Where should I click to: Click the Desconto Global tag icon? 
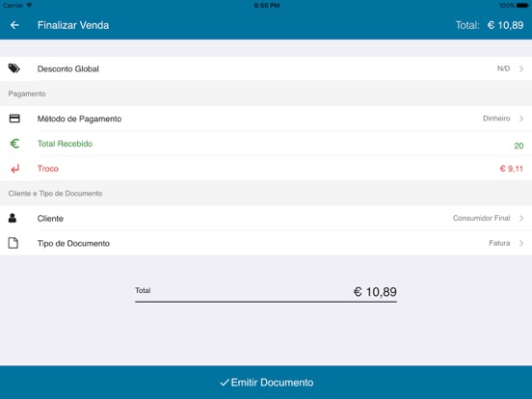(x=13, y=68)
